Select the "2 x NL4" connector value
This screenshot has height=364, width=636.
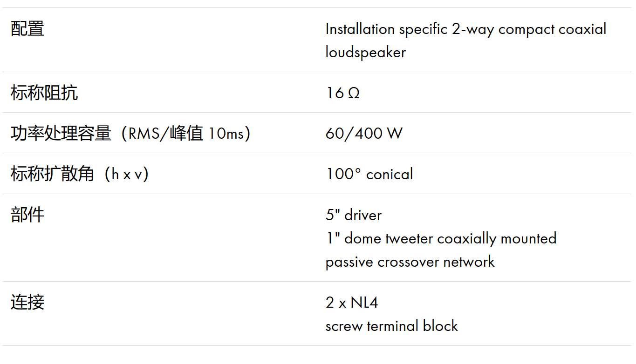(x=351, y=303)
